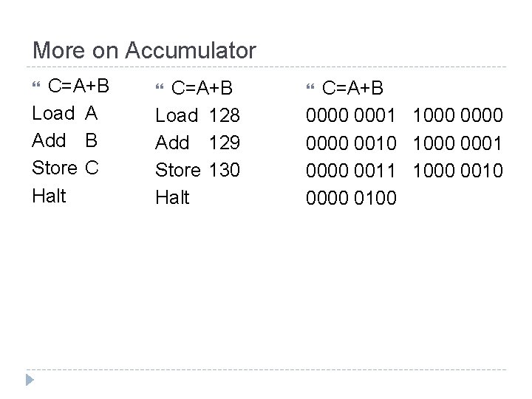
Task: Click the Store 130 instruction
Action: 198,170
